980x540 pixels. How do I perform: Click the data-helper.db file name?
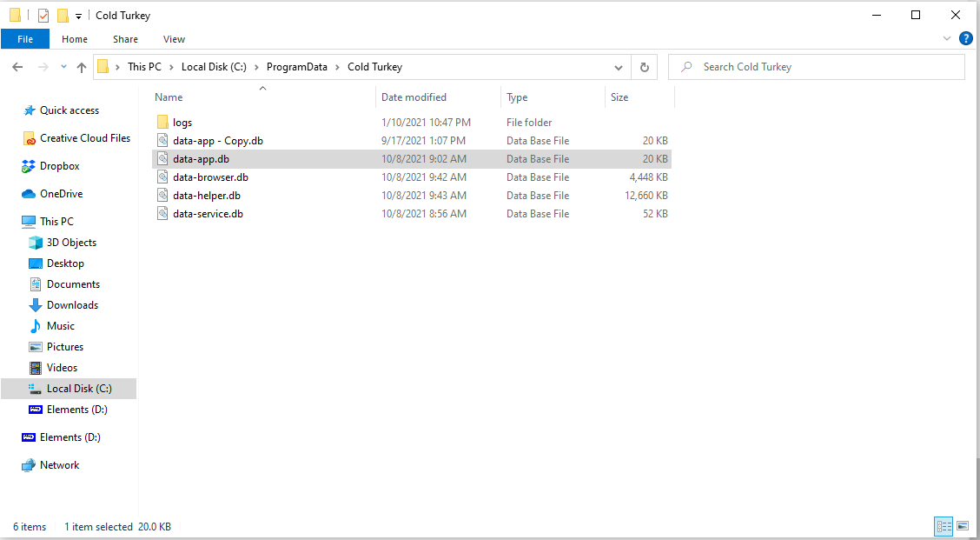point(207,196)
